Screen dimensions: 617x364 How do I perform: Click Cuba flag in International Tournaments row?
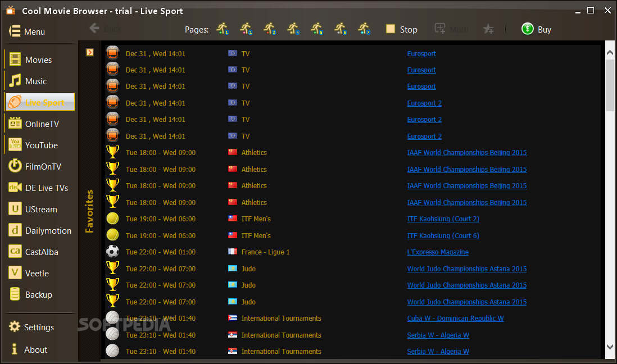233,317
